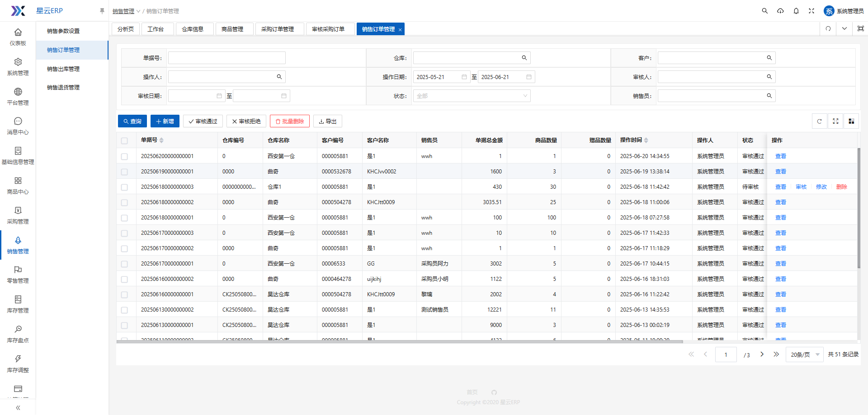Click the search magnifier icon in top bar
The image size is (868, 415).
tap(764, 11)
